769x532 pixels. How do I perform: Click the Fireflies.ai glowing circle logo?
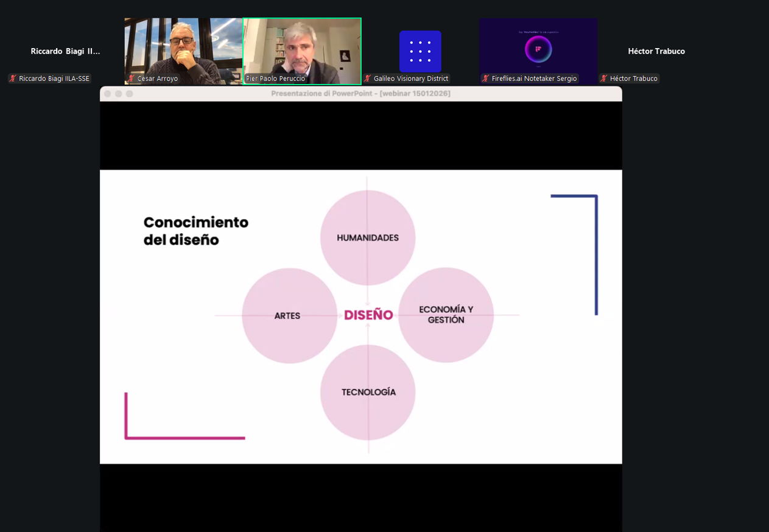tap(538, 50)
